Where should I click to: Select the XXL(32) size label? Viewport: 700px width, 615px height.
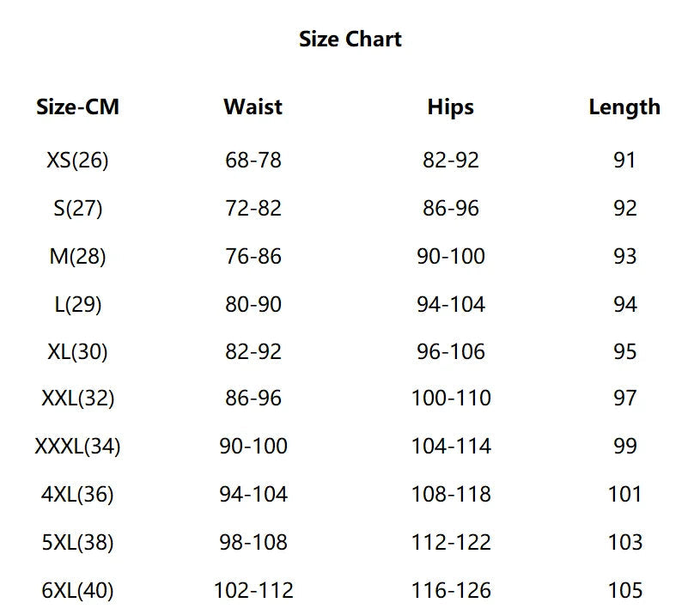tap(77, 399)
